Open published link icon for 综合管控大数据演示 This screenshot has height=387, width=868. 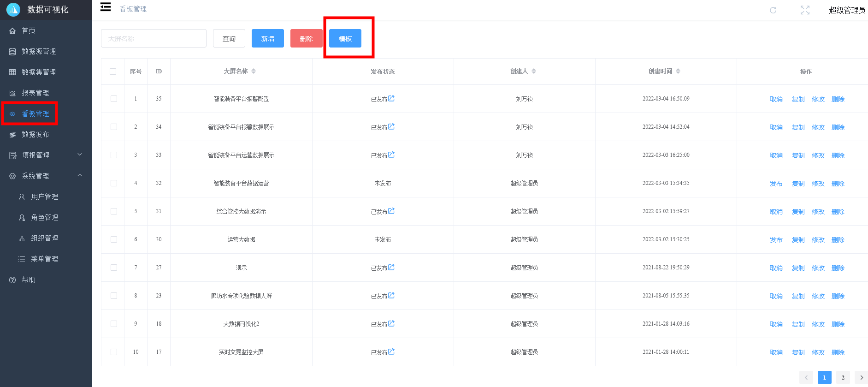coord(391,211)
